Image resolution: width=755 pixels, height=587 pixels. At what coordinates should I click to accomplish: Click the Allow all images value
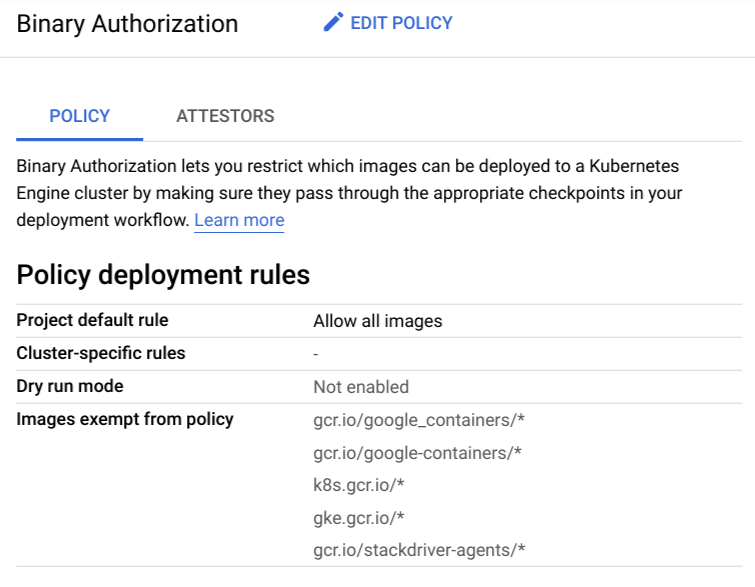point(377,321)
